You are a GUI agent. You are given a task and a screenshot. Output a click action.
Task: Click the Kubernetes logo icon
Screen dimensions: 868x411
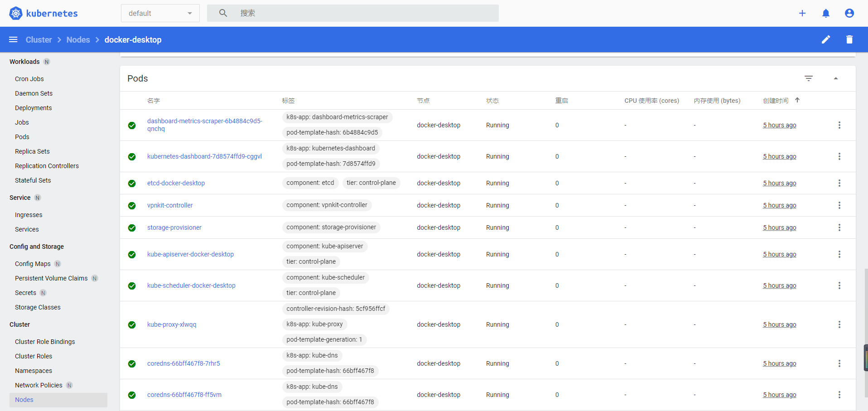pos(16,13)
